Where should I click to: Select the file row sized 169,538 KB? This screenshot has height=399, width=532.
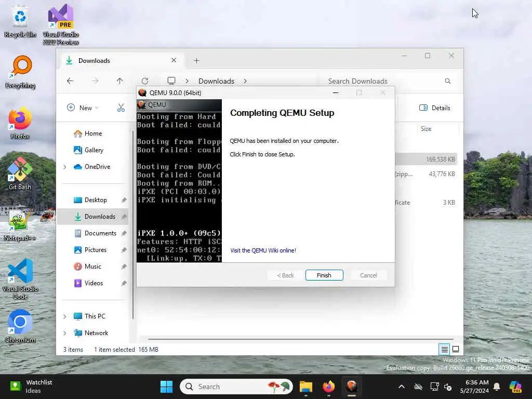coord(426,159)
